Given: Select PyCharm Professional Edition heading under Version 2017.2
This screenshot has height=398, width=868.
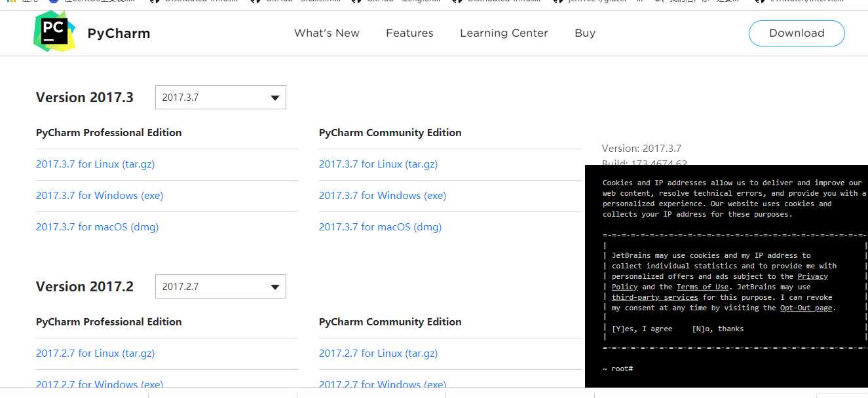Looking at the screenshot, I should (109, 322).
